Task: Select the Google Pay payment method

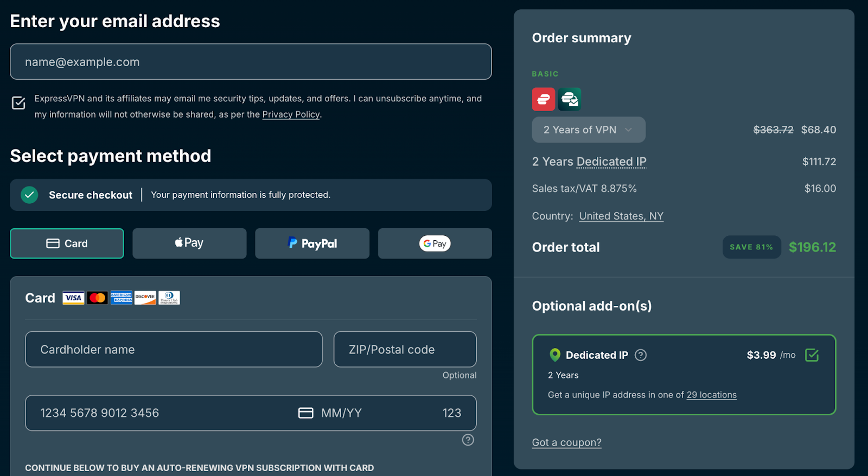Action: (435, 243)
